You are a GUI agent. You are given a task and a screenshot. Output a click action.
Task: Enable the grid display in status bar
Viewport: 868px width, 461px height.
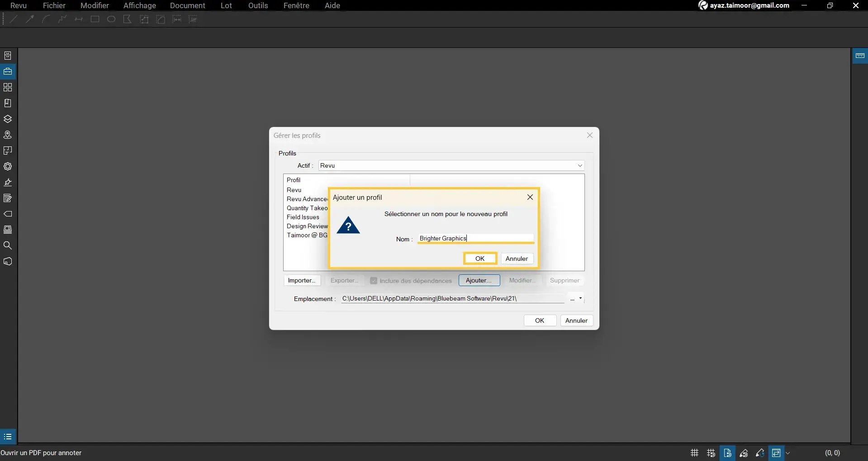pyautogui.click(x=695, y=453)
